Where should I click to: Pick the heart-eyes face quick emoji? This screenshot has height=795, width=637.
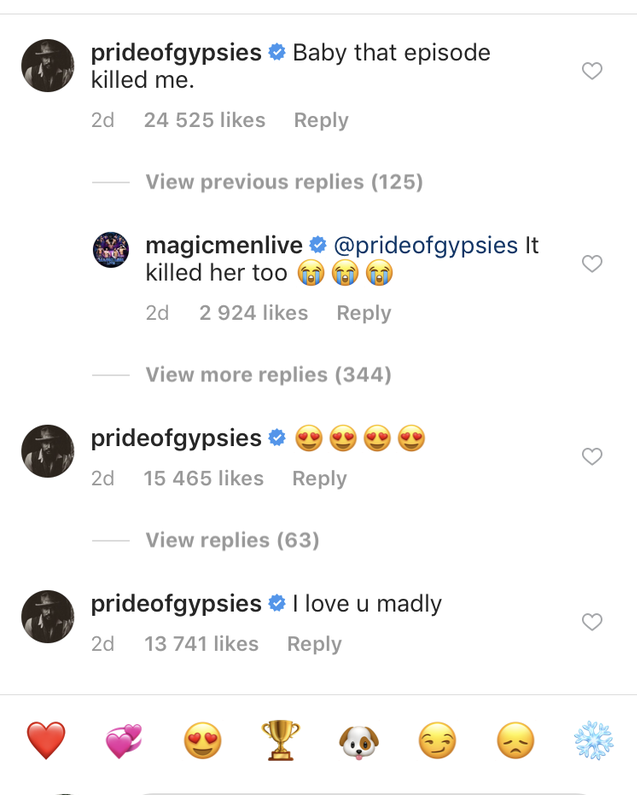[x=202, y=741]
